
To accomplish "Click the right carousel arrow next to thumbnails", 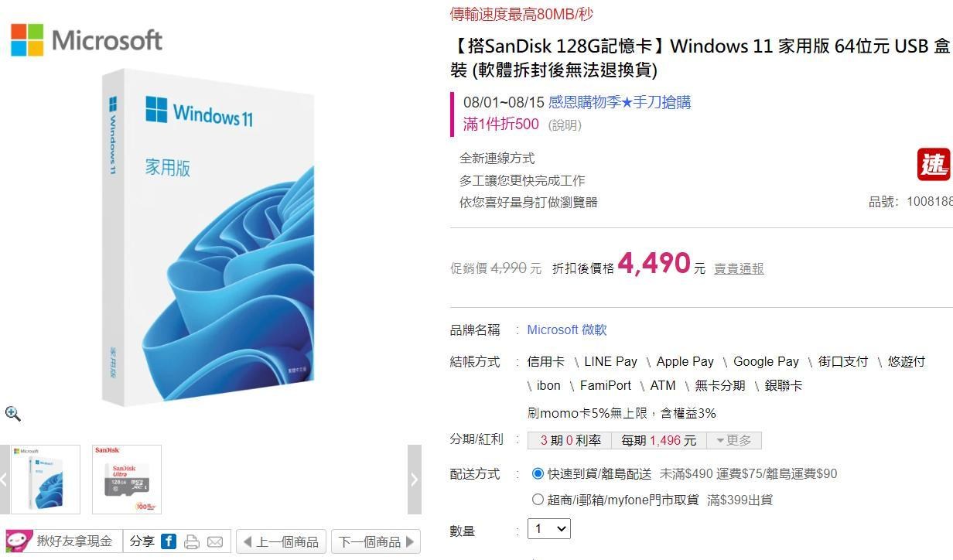I will [415, 479].
